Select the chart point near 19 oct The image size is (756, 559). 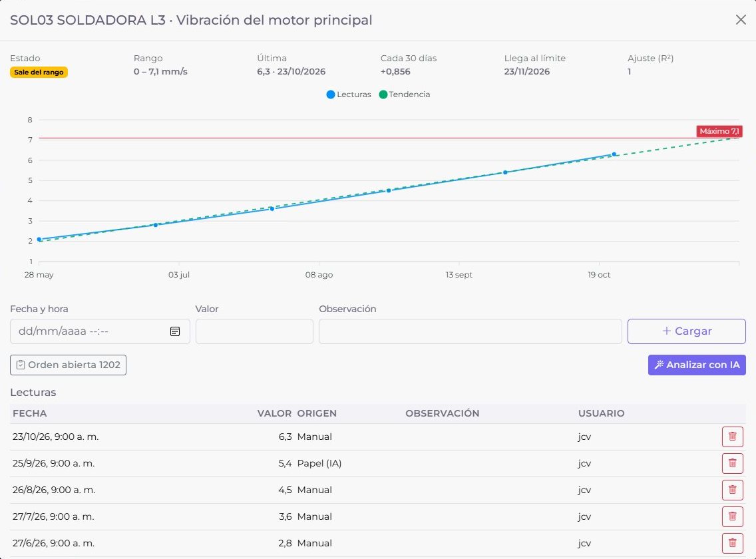coord(614,154)
